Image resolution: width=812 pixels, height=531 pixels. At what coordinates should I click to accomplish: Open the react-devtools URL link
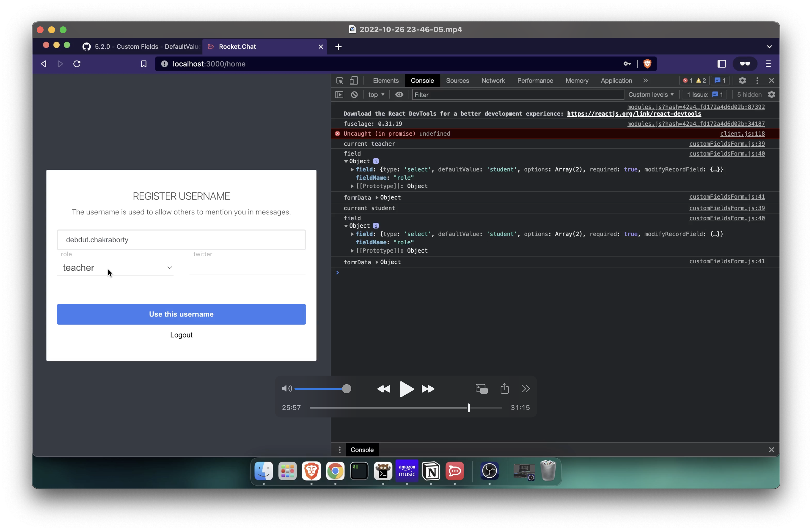click(x=634, y=114)
